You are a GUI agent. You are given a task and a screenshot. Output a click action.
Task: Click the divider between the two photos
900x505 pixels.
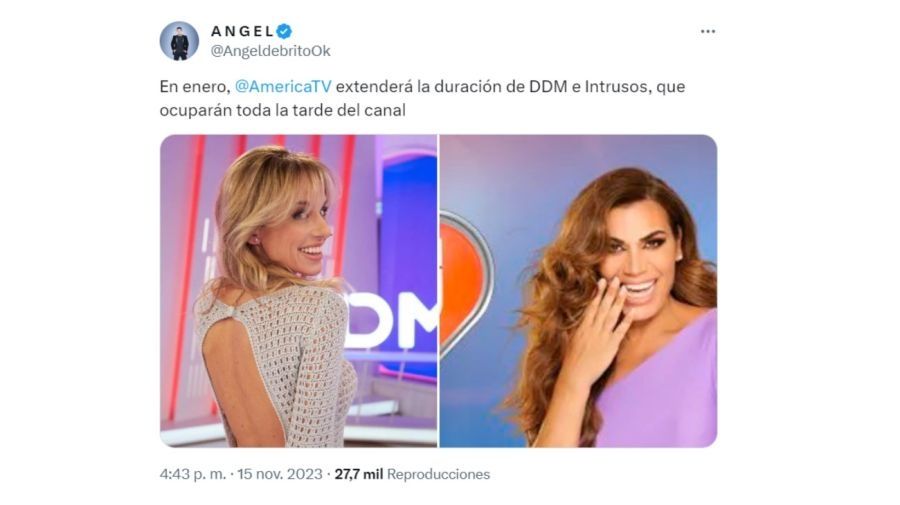point(439,291)
